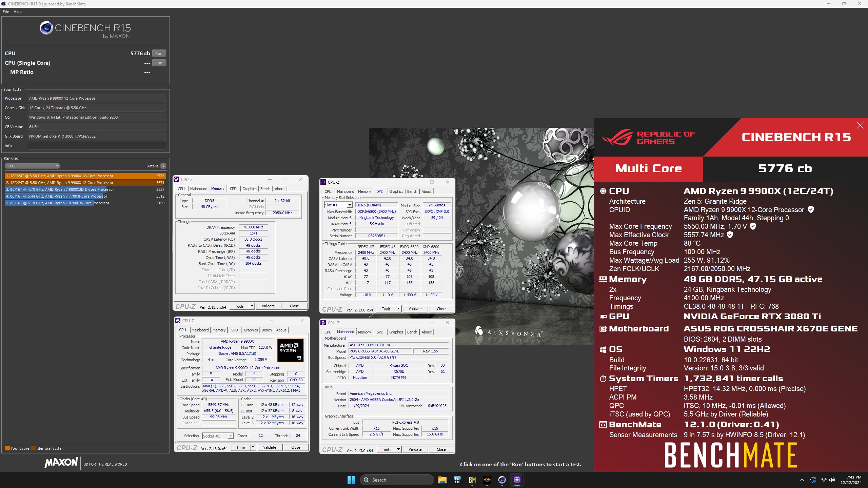Click the orange Your Score legend swatch

[x=7, y=448]
